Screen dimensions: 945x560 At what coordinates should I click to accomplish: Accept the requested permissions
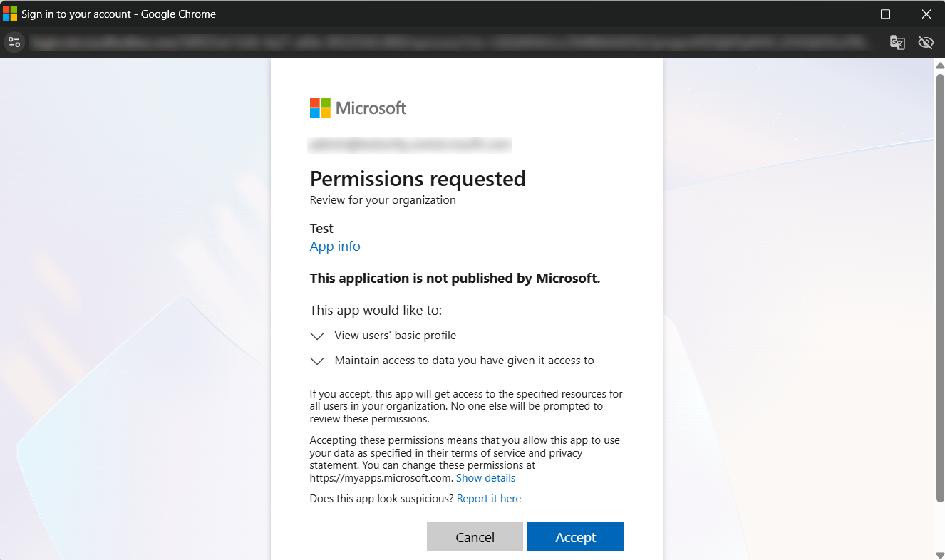coord(575,536)
